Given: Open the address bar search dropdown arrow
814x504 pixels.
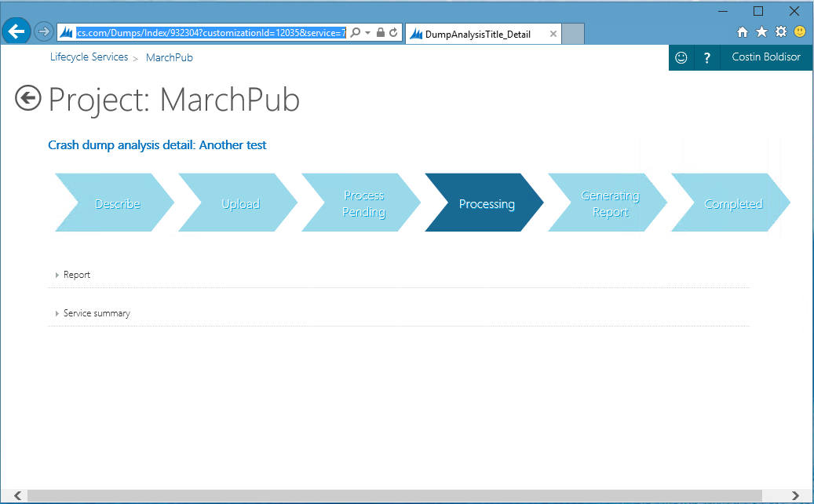Looking at the screenshot, I should point(367,32).
